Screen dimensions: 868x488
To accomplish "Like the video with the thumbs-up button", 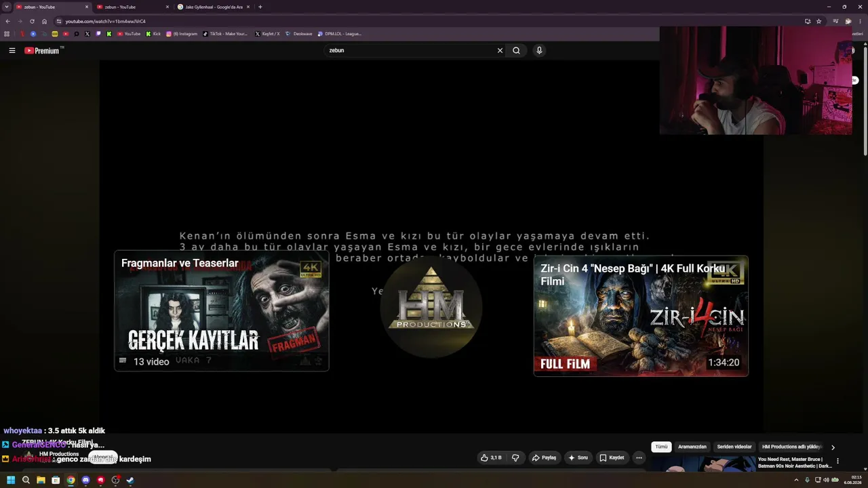I will coord(492,457).
